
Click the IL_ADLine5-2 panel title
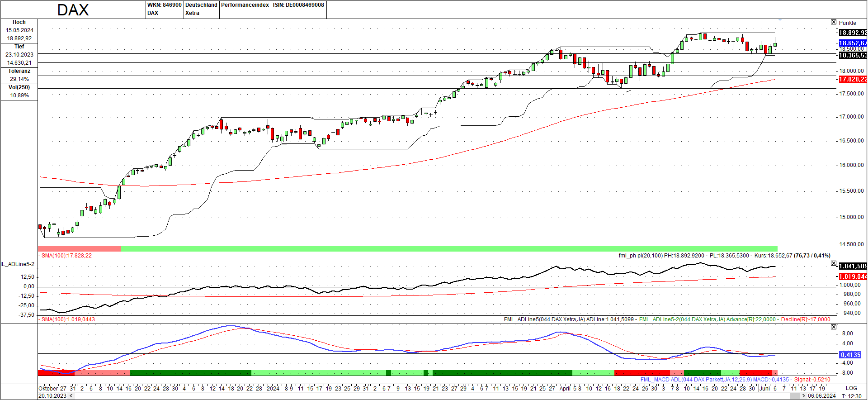(x=17, y=264)
